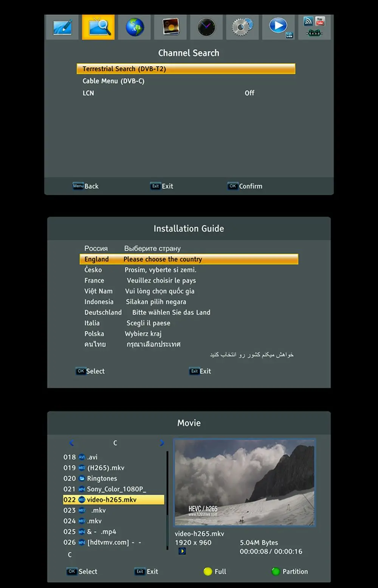Select the globe language settings icon

pos(135,27)
